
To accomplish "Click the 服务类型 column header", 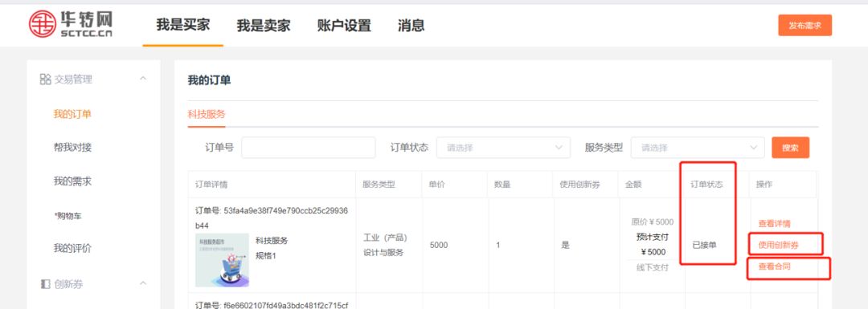I will 379,185.
